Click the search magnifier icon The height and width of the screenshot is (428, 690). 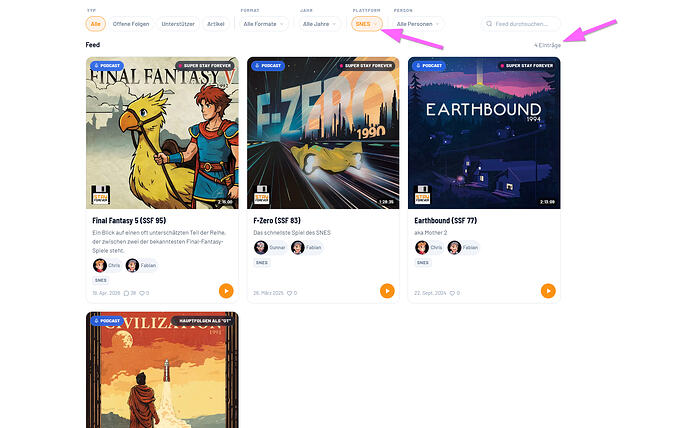click(489, 24)
